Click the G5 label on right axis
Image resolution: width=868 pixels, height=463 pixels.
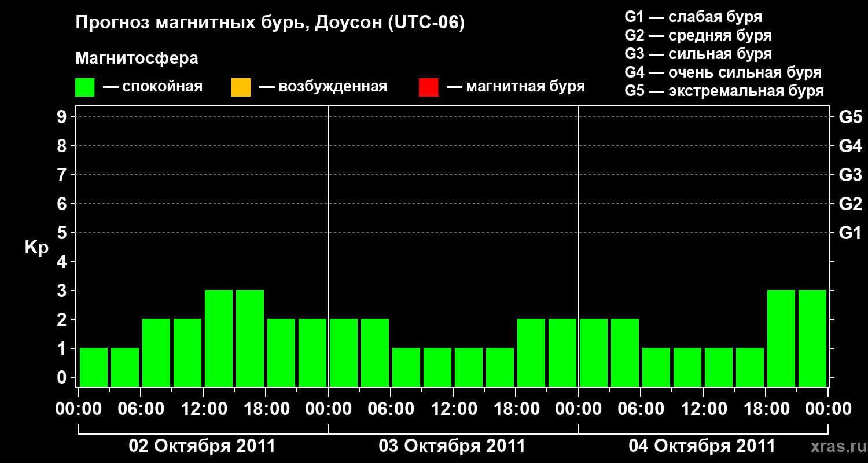click(x=851, y=117)
